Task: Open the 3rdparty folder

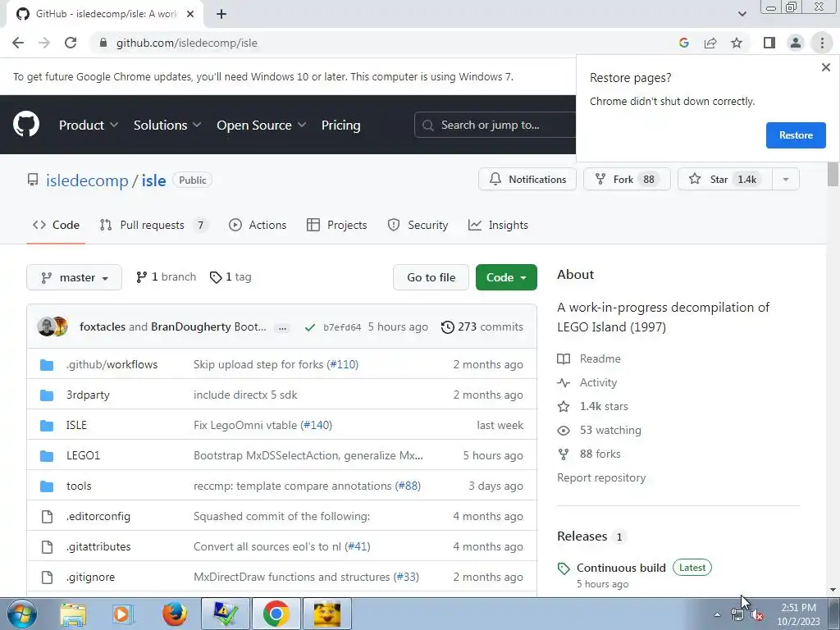Action: click(x=88, y=395)
